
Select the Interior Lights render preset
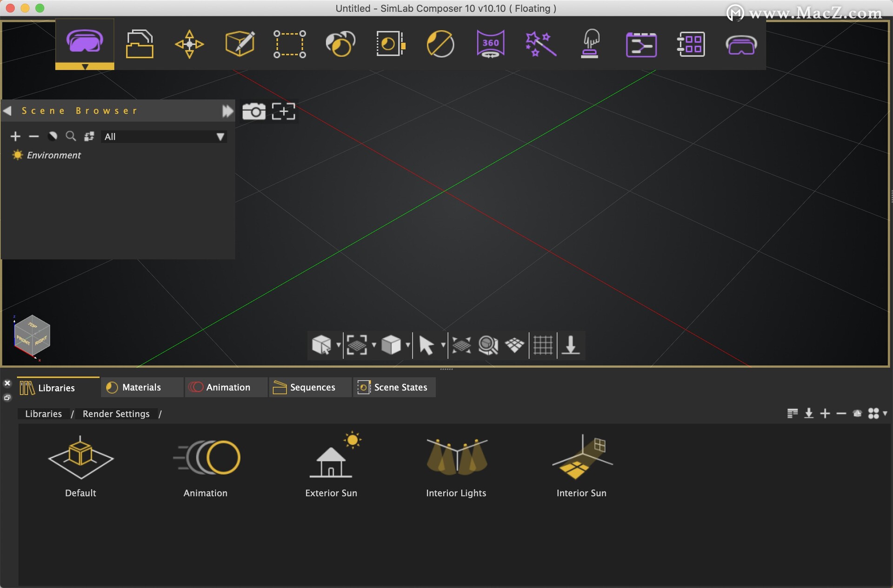tap(456, 466)
